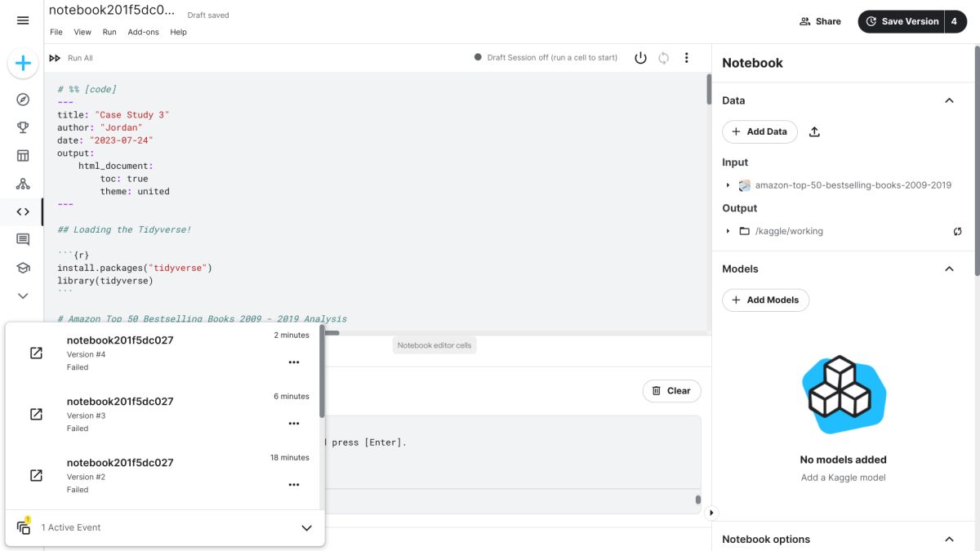The width and height of the screenshot is (980, 551).
Task: Expand more sidebar items chevron
Action: point(23,295)
